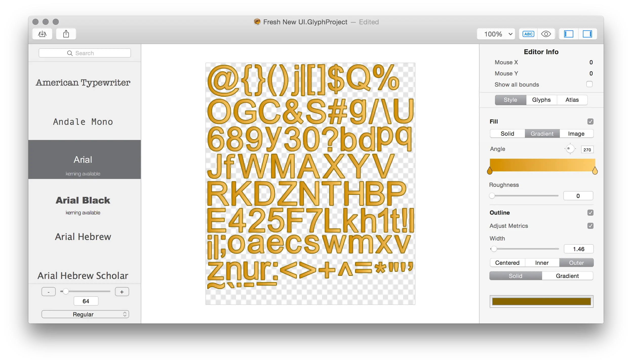Switch to Image fill type
The width and height of the screenshot is (632, 364).
coord(577,133)
